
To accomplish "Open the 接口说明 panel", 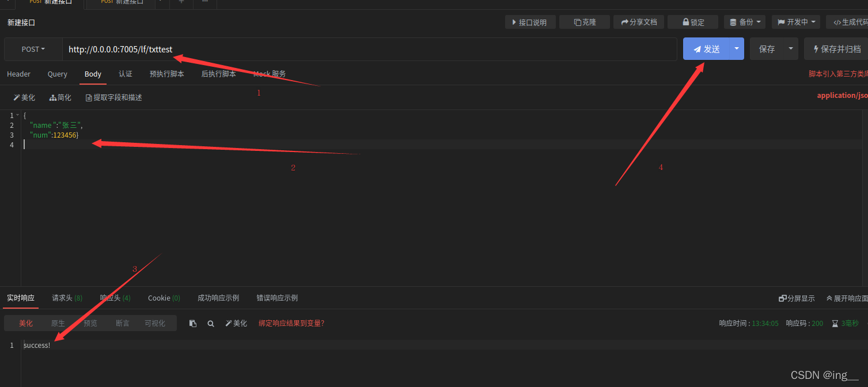I will [x=530, y=22].
